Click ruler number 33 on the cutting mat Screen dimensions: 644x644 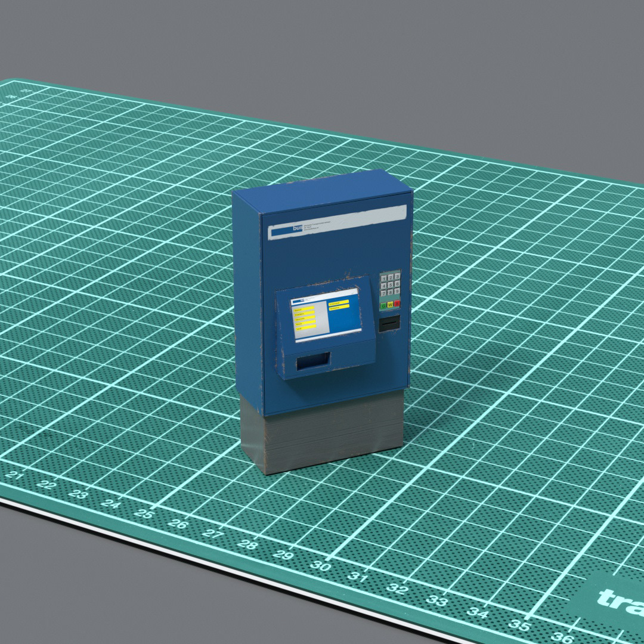tap(436, 601)
